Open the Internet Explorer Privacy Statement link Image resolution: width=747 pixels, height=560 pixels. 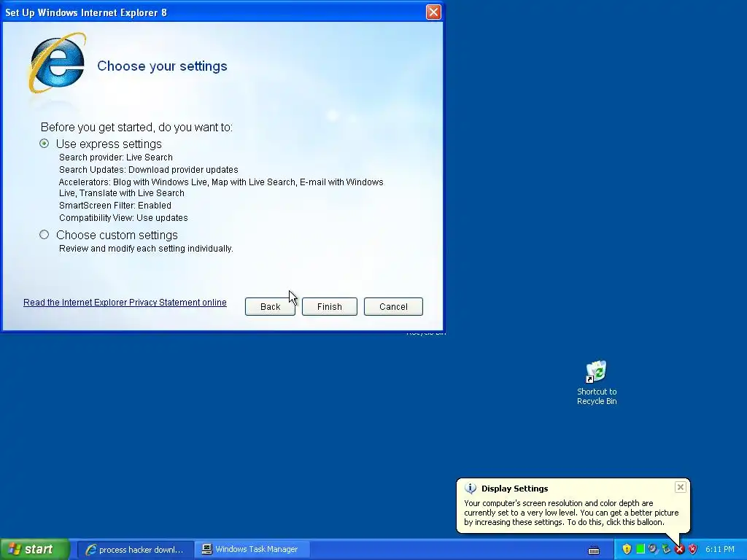click(125, 303)
